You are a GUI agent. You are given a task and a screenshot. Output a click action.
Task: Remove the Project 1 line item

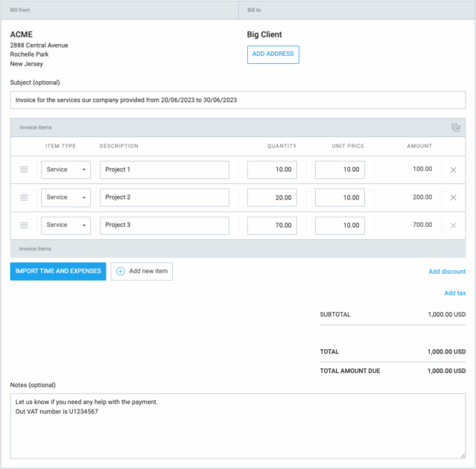pos(453,170)
